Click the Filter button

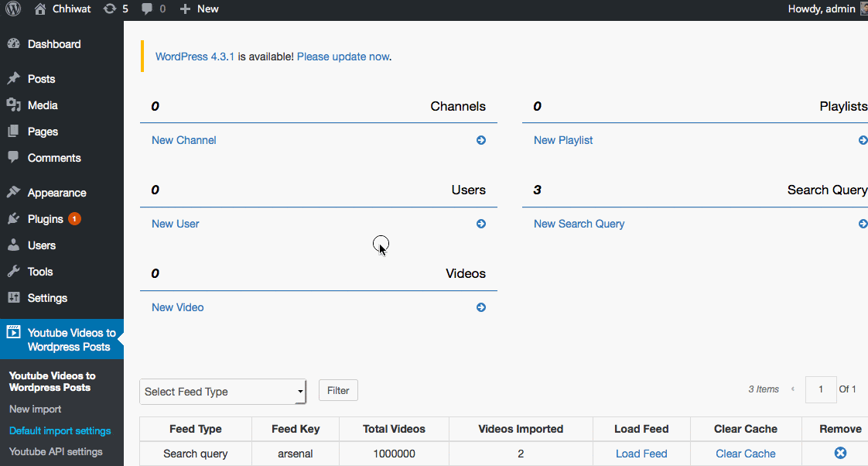tap(338, 390)
